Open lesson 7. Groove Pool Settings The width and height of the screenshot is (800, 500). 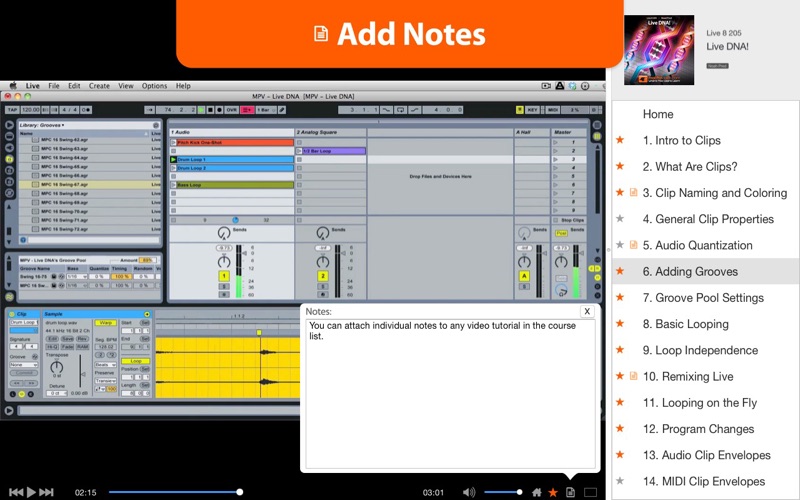click(703, 297)
